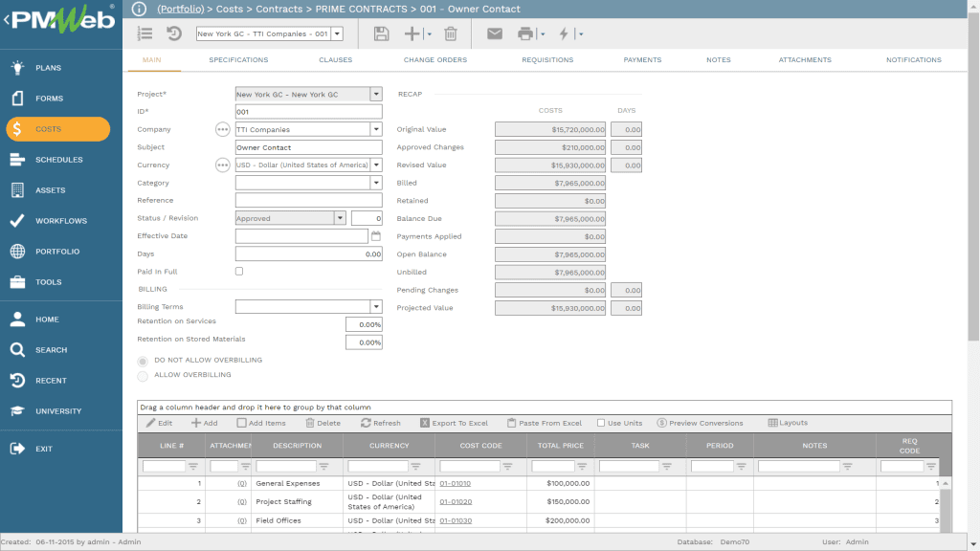The width and height of the screenshot is (980, 551).
Task: Switch to the Attachments tab
Action: click(805, 60)
